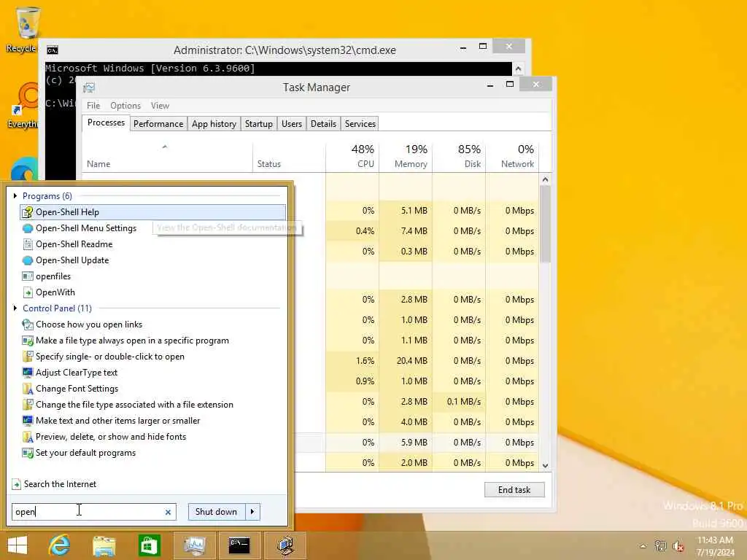Click the End task button
747x560 pixels.
[x=514, y=490]
